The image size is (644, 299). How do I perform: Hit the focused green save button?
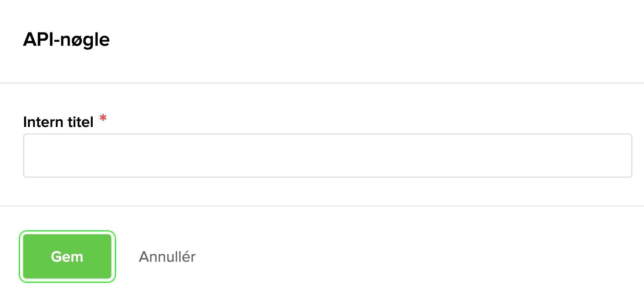coord(67,257)
